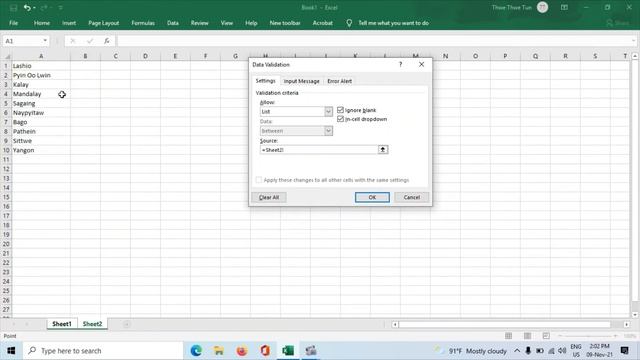Open the Insert ribbon tab
The image size is (640, 360).
(x=69, y=23)
